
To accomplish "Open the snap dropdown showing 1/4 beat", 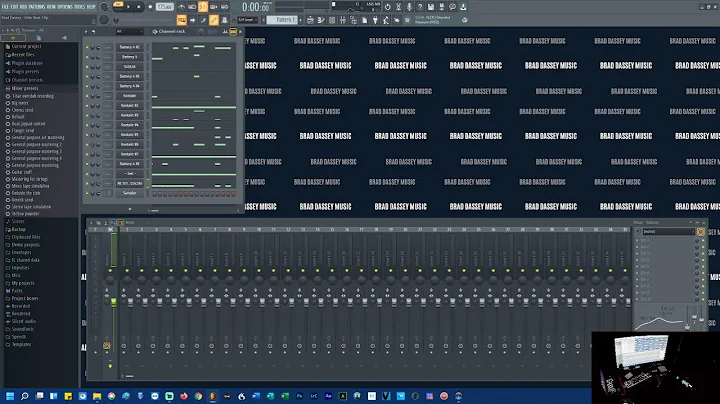I will click(x=248, y=20).
